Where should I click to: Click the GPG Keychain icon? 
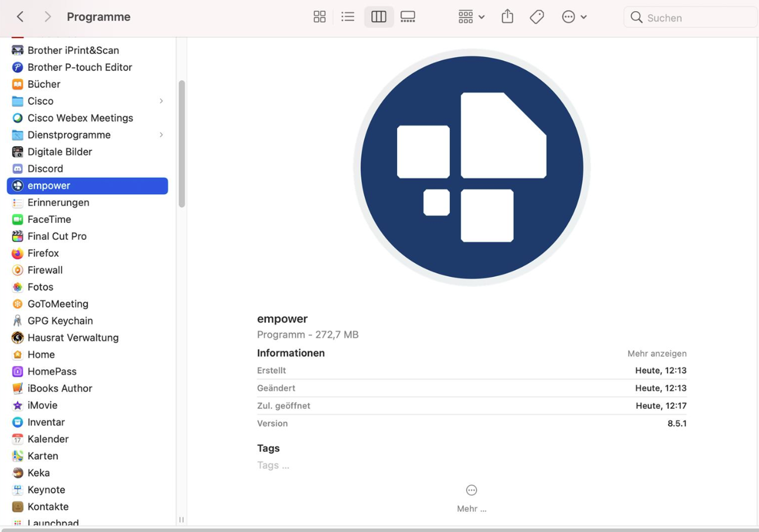pos(18,321)
